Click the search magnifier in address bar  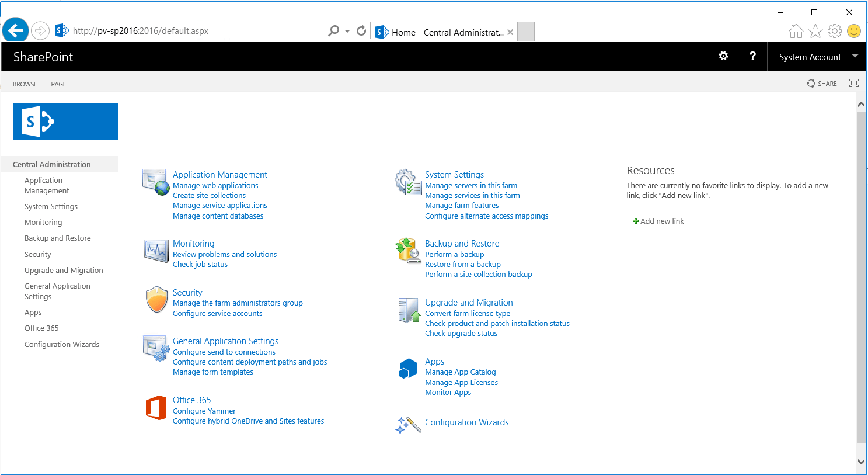coord(334,30)
